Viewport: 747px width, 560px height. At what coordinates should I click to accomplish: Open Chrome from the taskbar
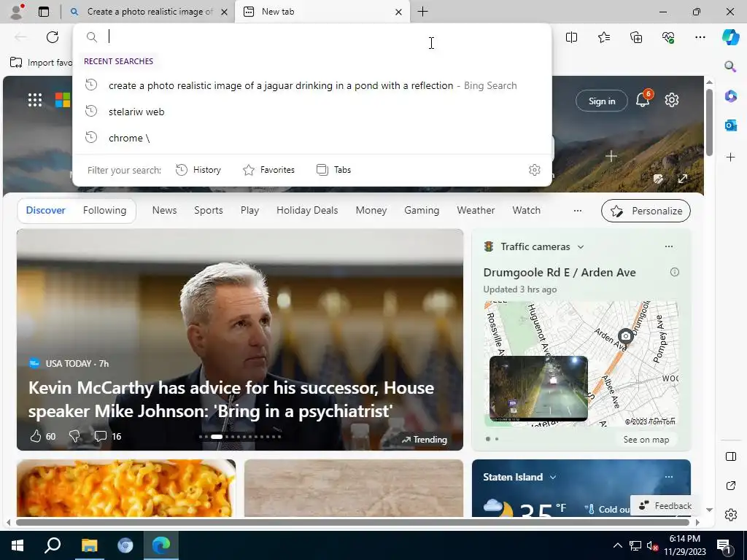pos(125,545)
